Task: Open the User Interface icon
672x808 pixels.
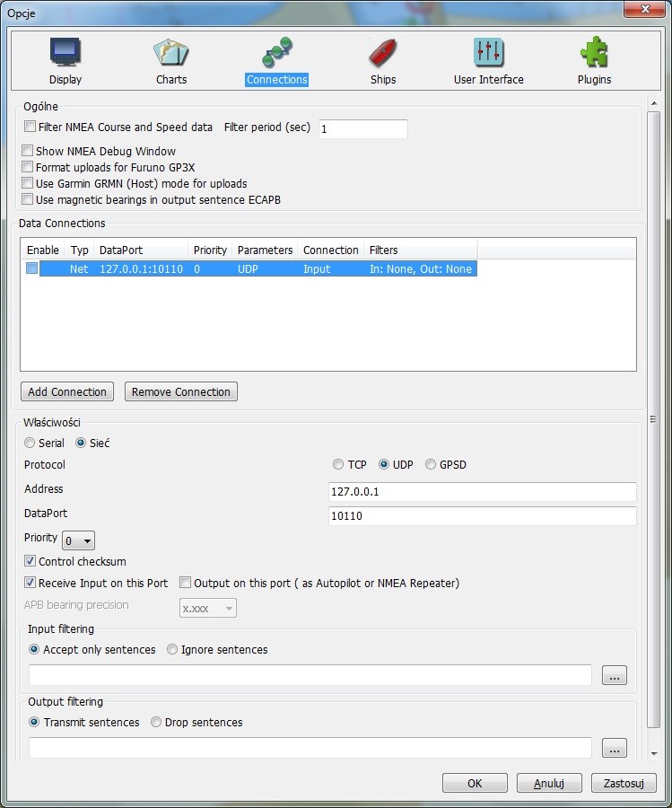Action: [488, 54]
